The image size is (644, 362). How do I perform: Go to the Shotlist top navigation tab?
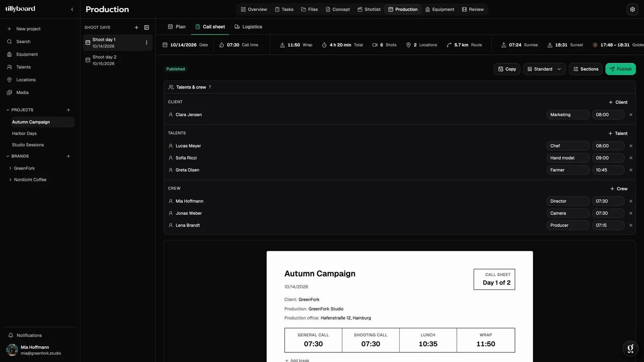tap(369, 9)
